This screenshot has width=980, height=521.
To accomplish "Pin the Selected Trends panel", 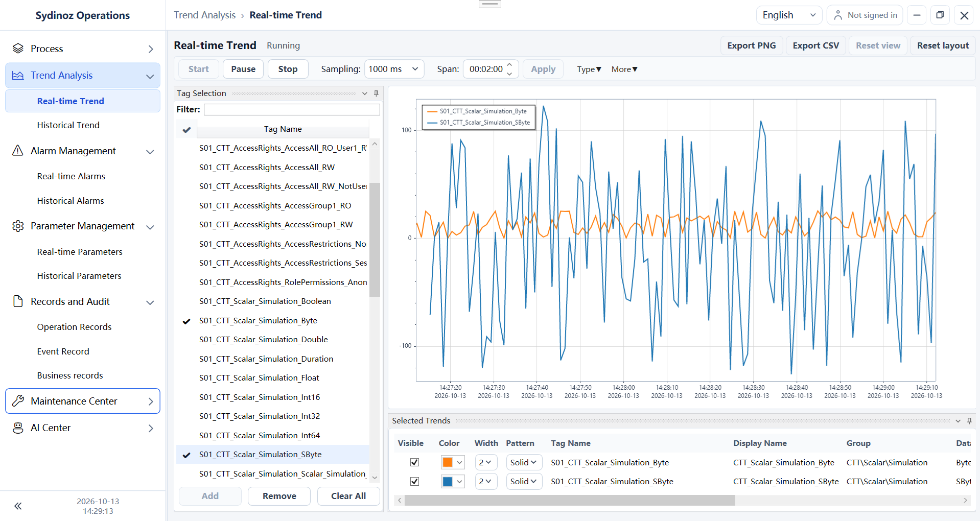I will (x=969, y=420).
